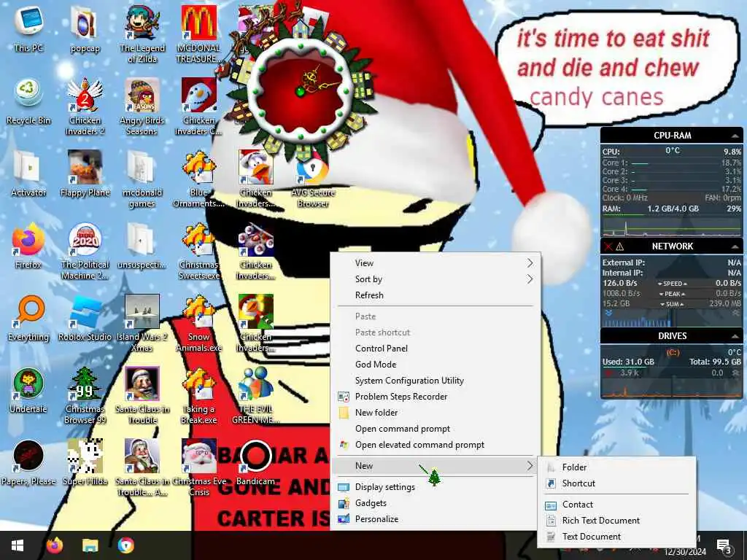
Task: Toggle the network PEAK arrows
Action: click(672, 294)
